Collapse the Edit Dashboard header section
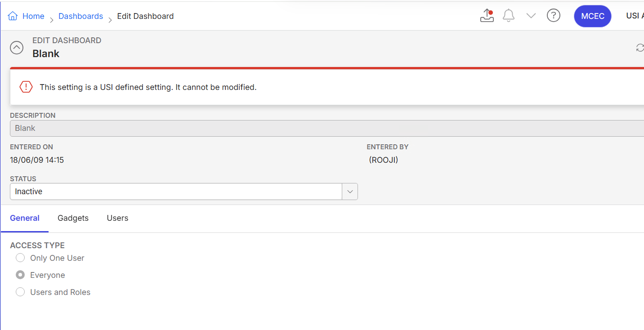This screenshot has height=330, width=644. point(17,48)
